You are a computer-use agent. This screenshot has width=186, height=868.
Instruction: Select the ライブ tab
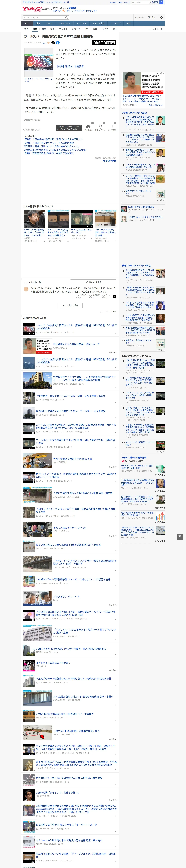49,24
